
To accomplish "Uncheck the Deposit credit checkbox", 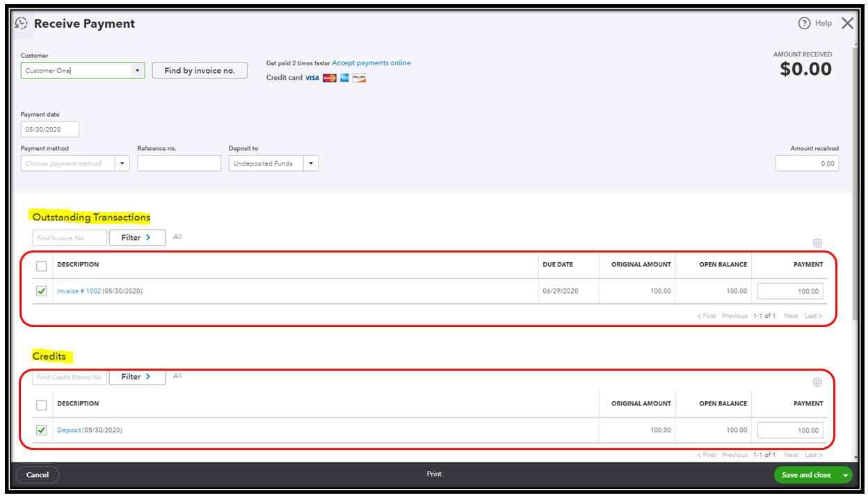I will click(41, 430).
